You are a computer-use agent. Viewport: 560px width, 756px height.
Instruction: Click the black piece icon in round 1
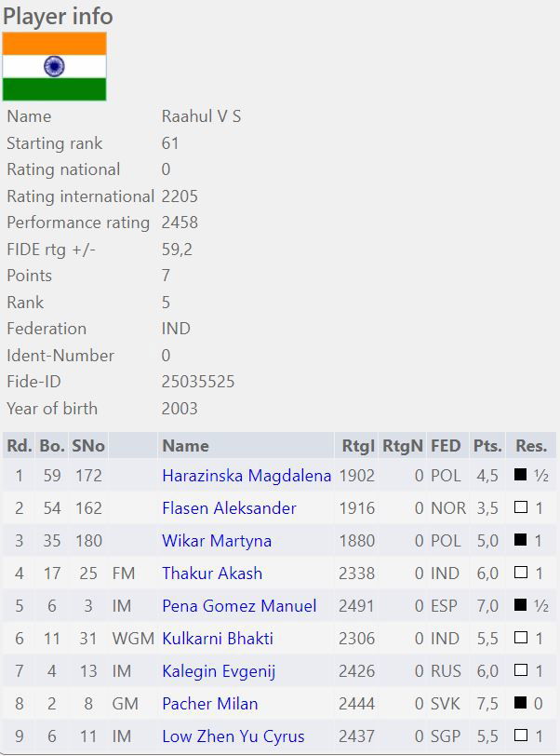pyautogui.click(x=521, y=476)
